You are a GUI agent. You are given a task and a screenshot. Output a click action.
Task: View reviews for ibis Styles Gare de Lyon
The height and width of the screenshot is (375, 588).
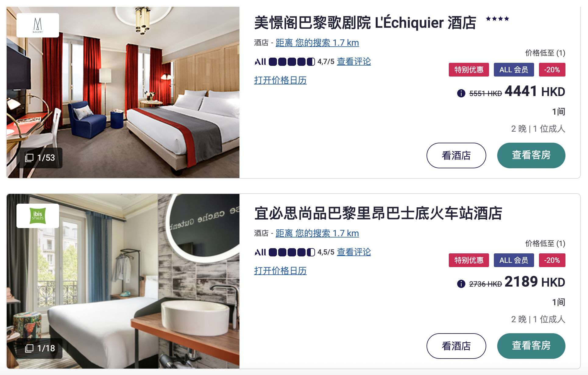click(x=354, y=252)
